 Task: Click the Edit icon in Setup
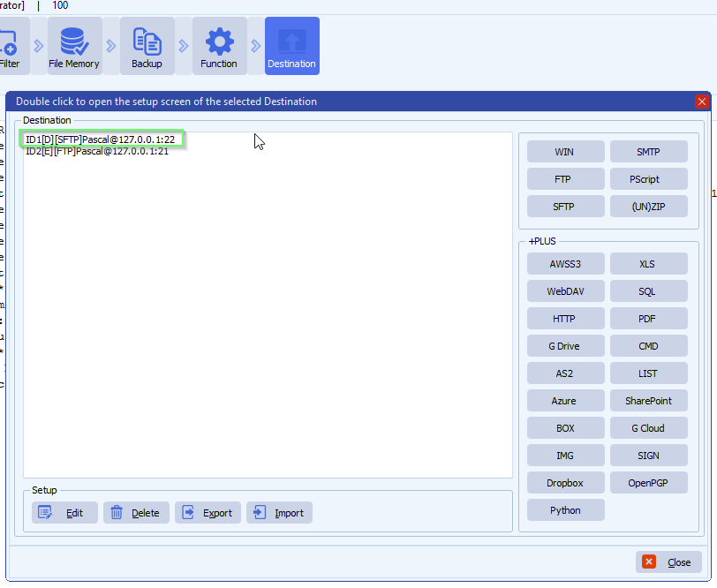[45, 513]
